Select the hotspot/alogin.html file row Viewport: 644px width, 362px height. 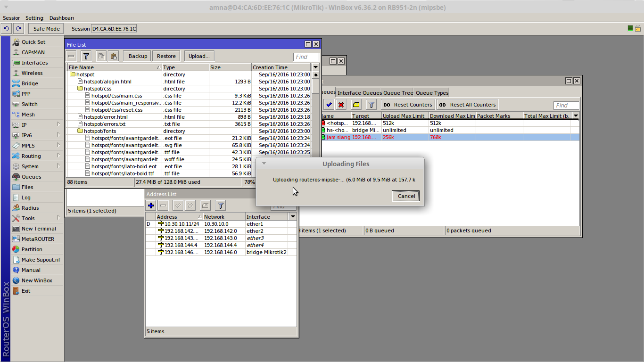(189, 82)
